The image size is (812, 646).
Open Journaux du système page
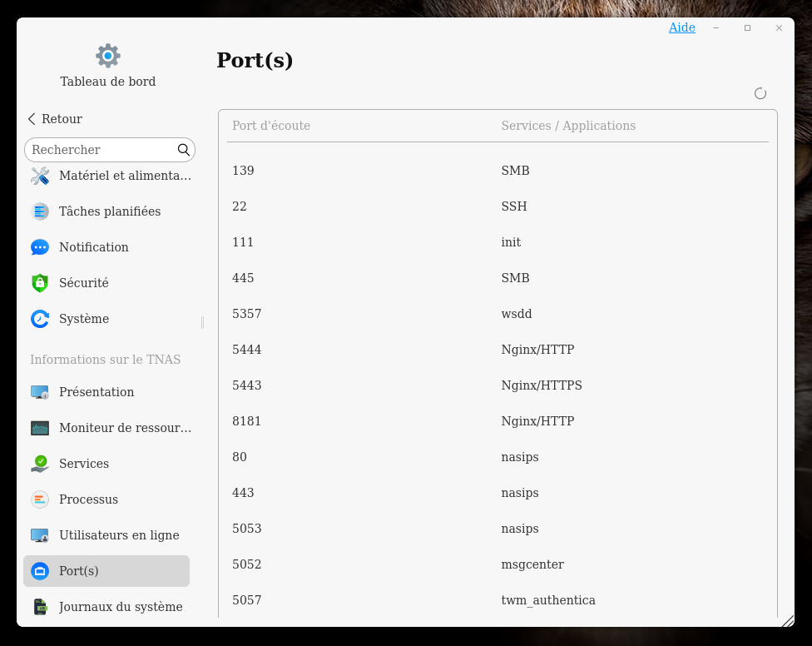click(x=121, y=607)
